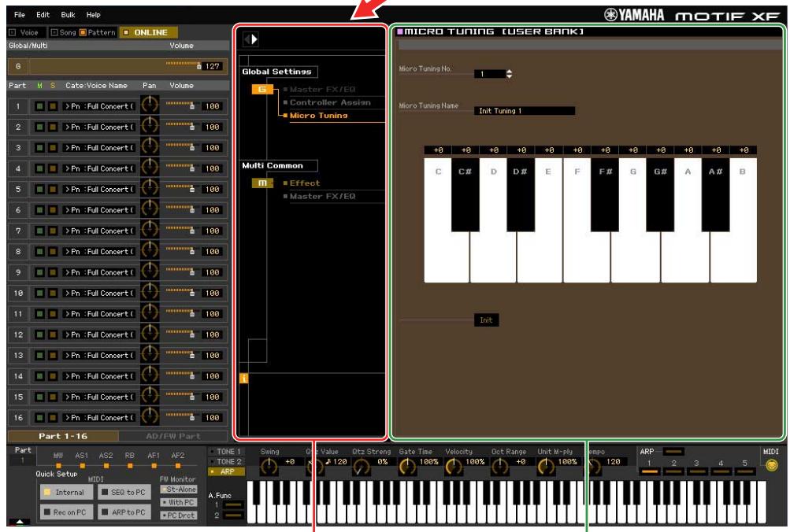Select ARP slot 5 button

point(744,471)
